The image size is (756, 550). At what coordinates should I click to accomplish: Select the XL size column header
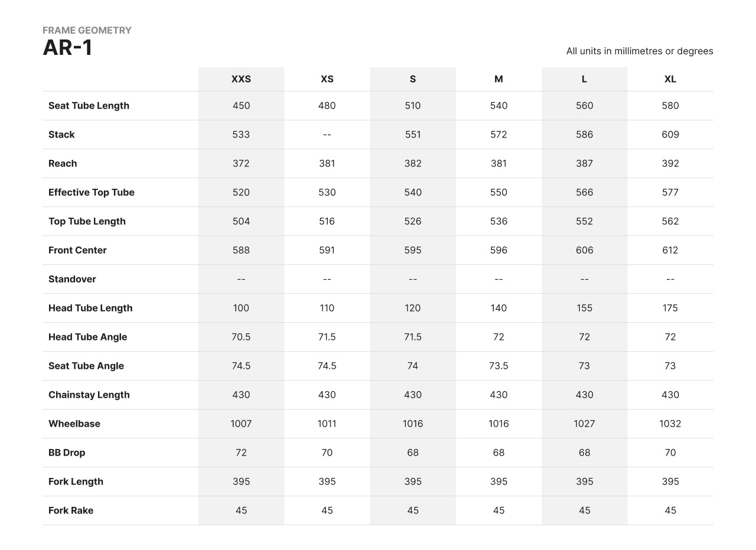670,79
